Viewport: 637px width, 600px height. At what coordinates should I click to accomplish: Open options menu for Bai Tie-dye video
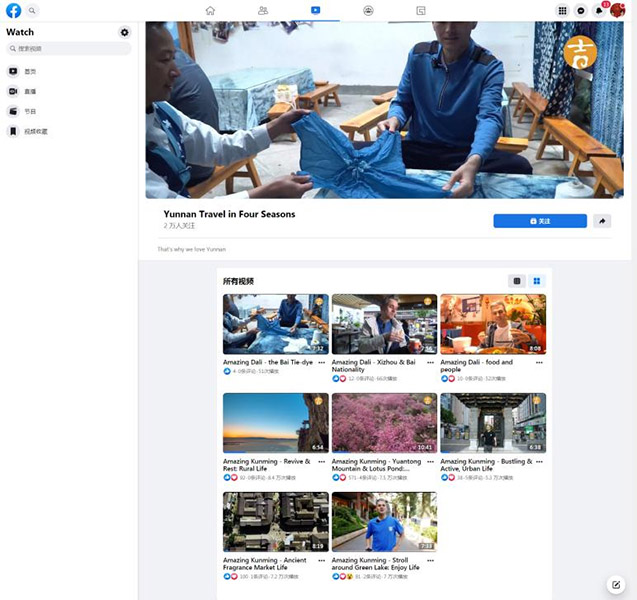pyautogui.click(x=322, y=363)
